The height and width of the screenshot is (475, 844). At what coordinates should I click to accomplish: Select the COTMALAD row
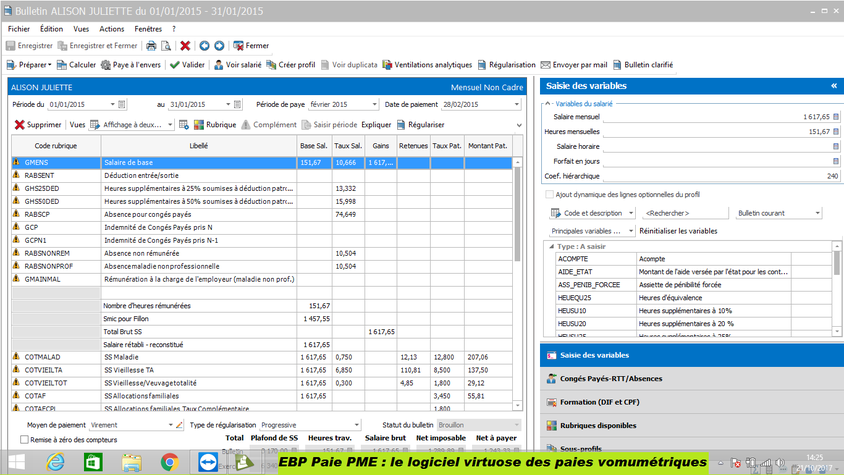click(262, 357)
